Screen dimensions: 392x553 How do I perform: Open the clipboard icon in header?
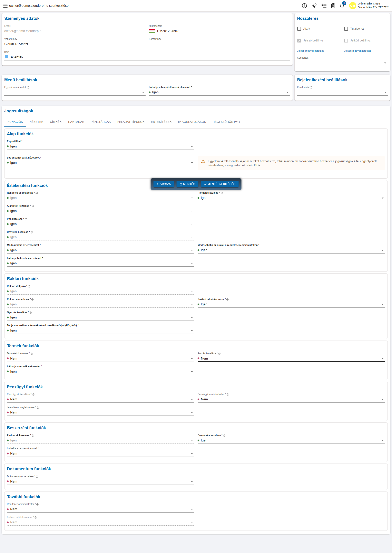pyautogui.click(x=333, y=6)
